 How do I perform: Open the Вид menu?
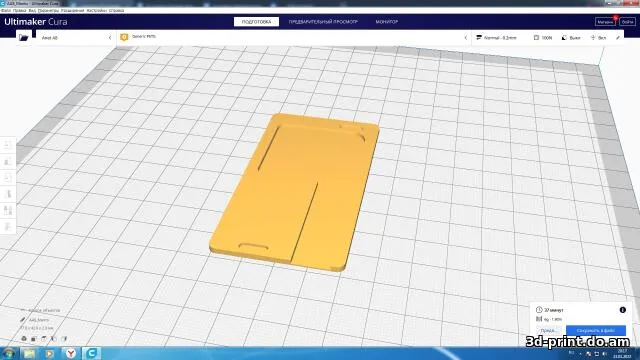pyautogui.click(x=32, y=10)
